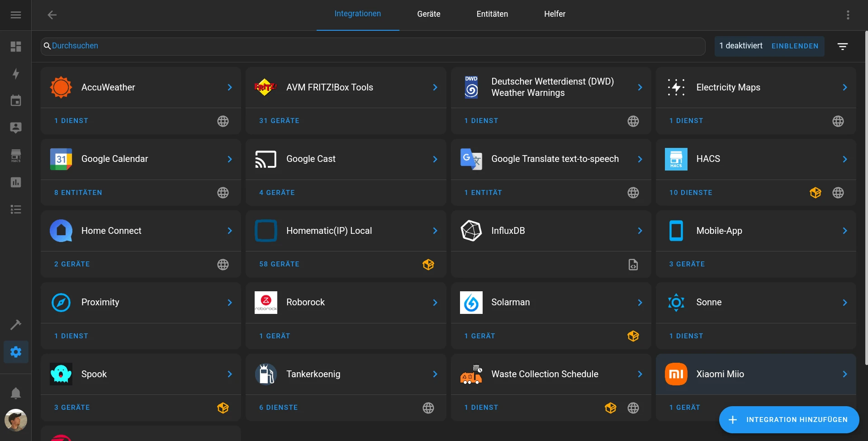Screen dimensions: 868x441
Task: Open 31 GERÄTE link for FRITZ!Box
Action: click(x=279, y=121)
